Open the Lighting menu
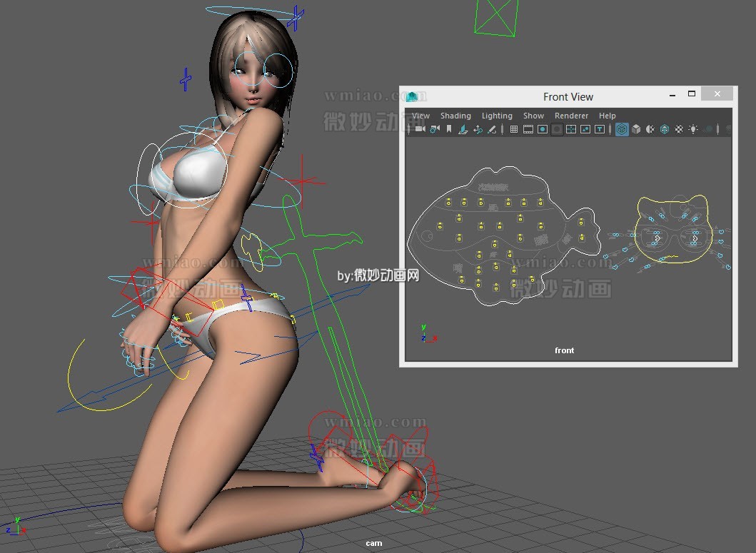Screen dimensions: 756x553 click(497, 115)
